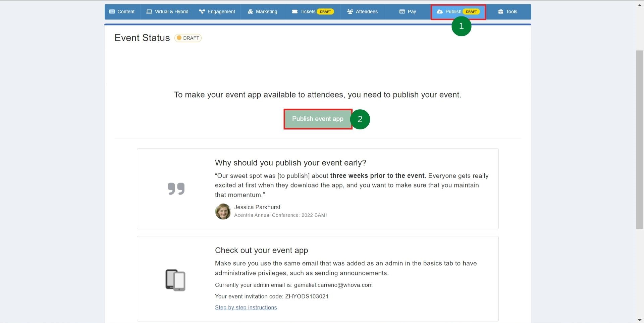
Task: Click the Content tab list icon
Action: (x=112, y=12)
